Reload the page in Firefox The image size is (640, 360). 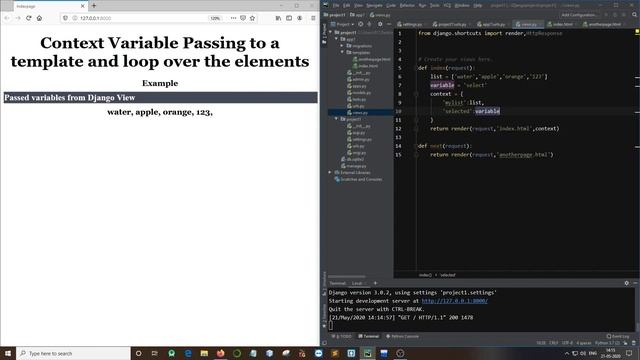29,18
